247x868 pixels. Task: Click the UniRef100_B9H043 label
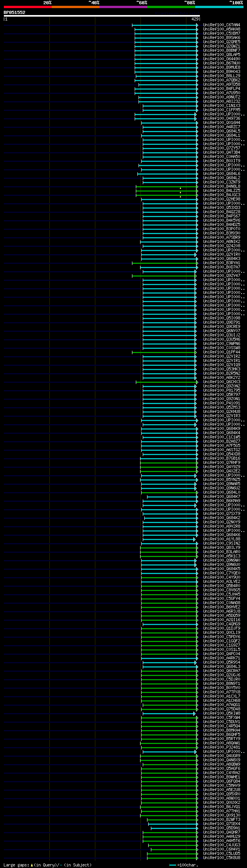(x=222, y=72)
